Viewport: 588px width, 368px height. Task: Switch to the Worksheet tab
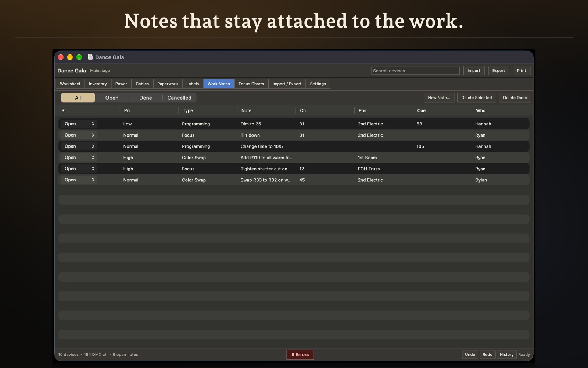pyautogui.click(x=70, y=84)
